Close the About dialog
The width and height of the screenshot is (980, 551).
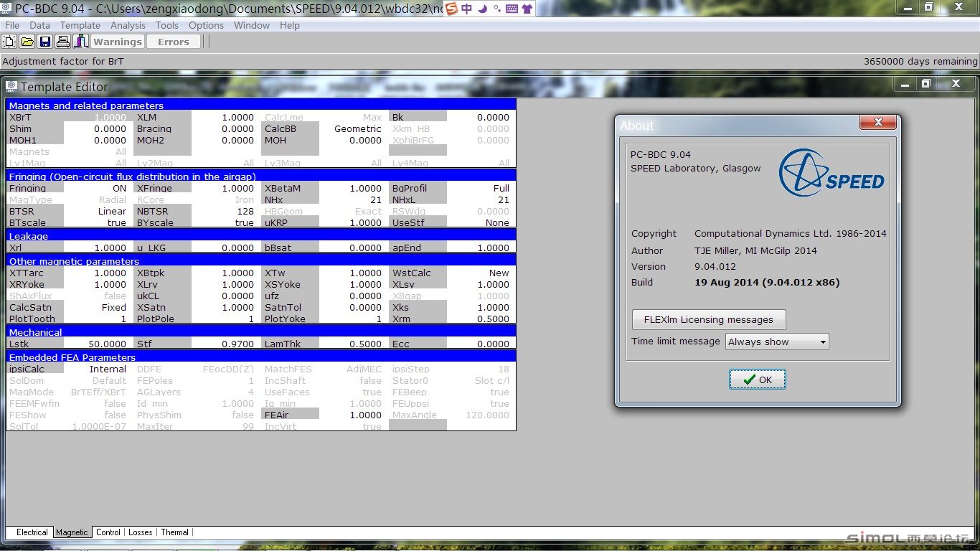pos(877,123)
